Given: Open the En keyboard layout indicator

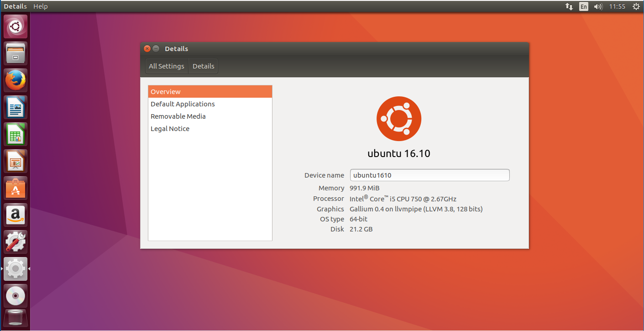Looking at the screenshot, I should pyautogui.click(x=584, y=6).
